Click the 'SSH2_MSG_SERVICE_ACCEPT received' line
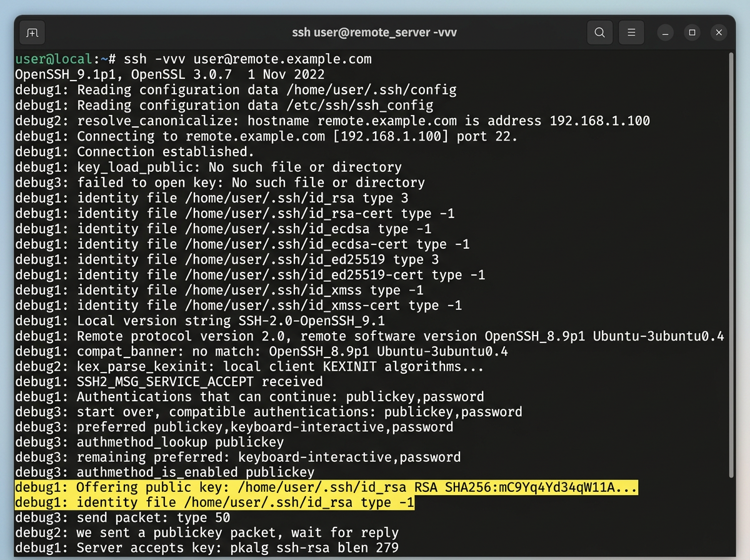This screenshot has width=750, height=560. click(x=170, y=381)
